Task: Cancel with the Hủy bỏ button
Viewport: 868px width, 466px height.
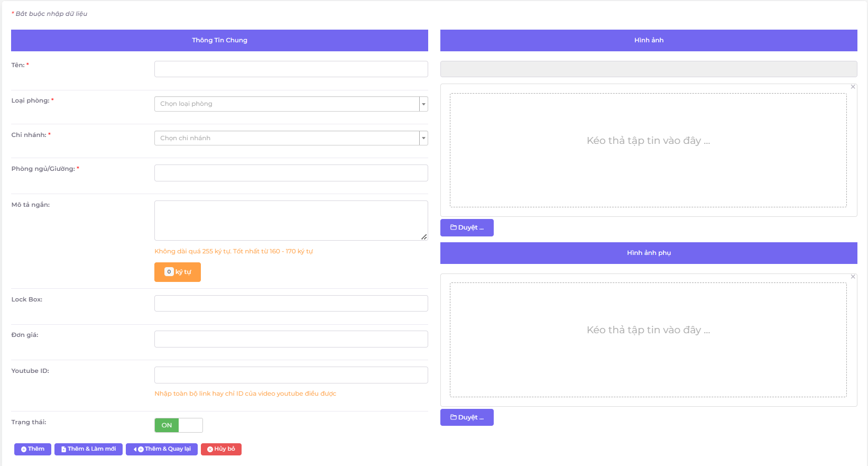Action: click(x=221, y=449)
